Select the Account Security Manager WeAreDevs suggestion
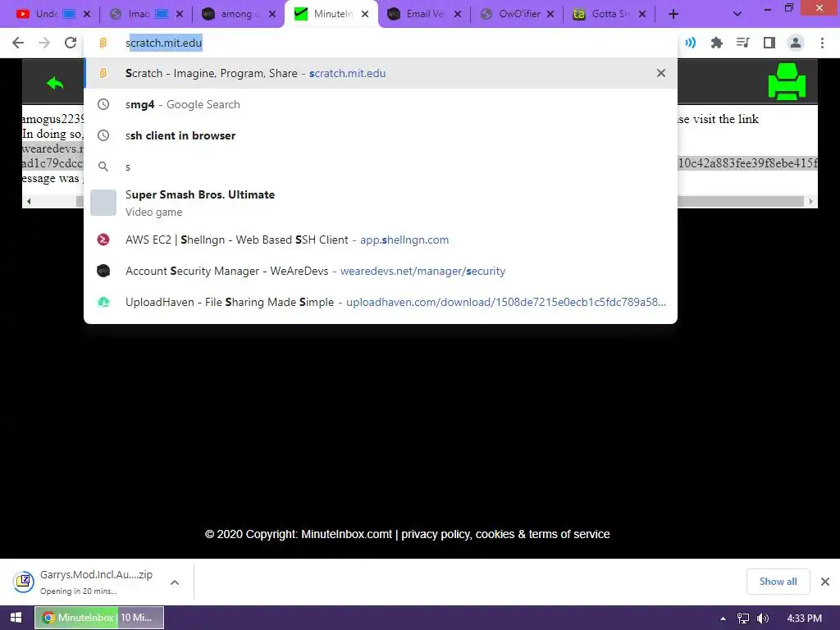 pos(381,271)
